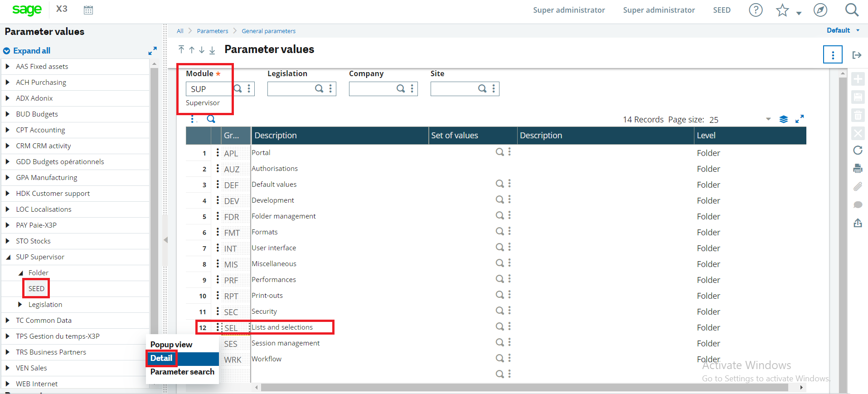
Task: Click the grid layers configuration icon
Action: [784, 119]
